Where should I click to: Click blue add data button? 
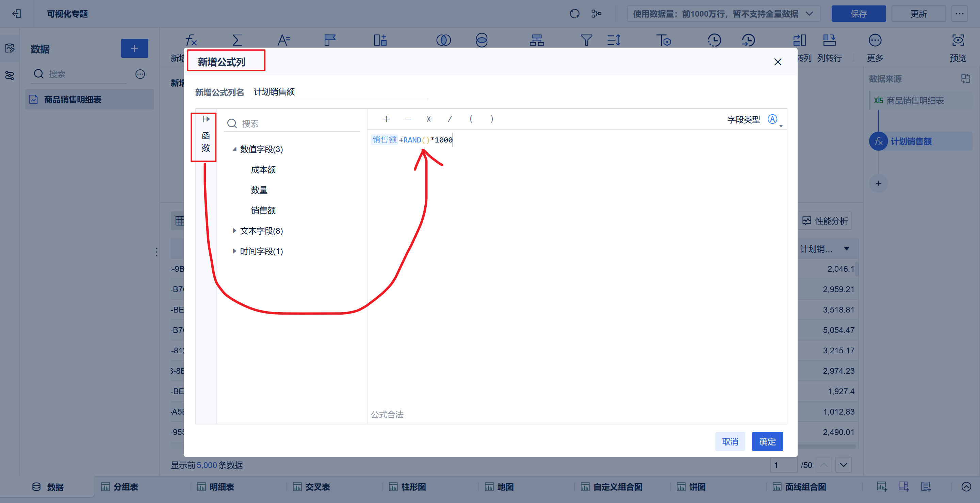tap(134, 48)
